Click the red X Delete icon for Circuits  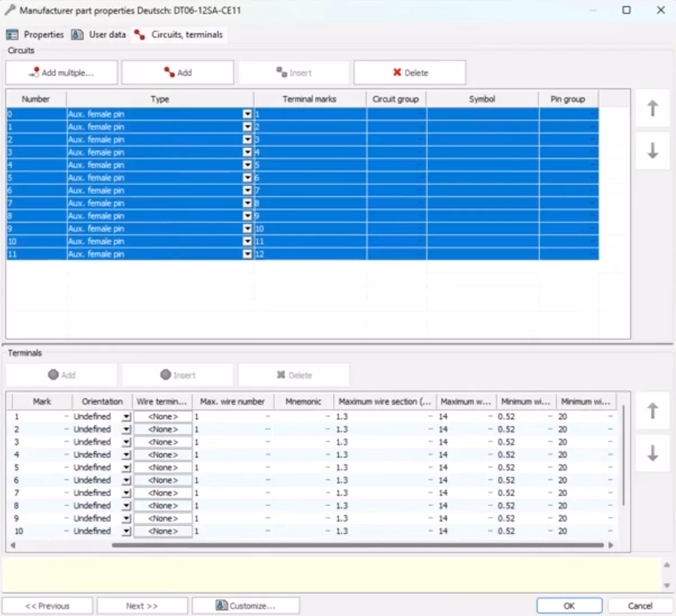pyautogui.click(x=397, y=72)
